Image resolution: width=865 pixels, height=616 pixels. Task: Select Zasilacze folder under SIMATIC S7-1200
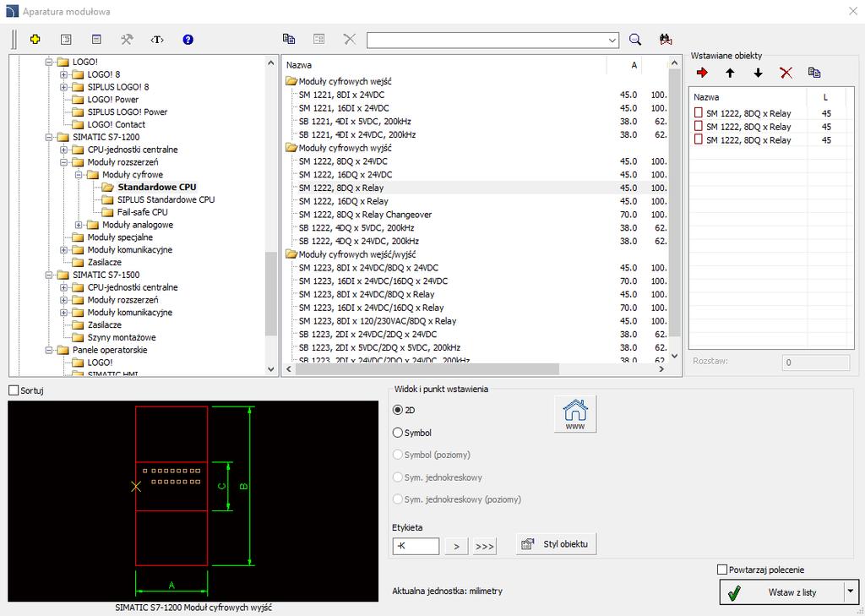coord(104,262)
